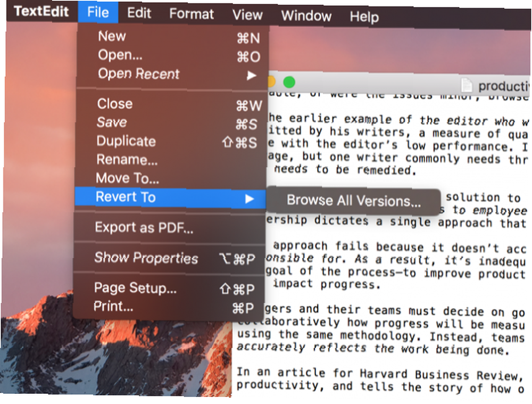Select Show Properties menu item
This screenshot has height=404, width=532.
click(169, 258)
